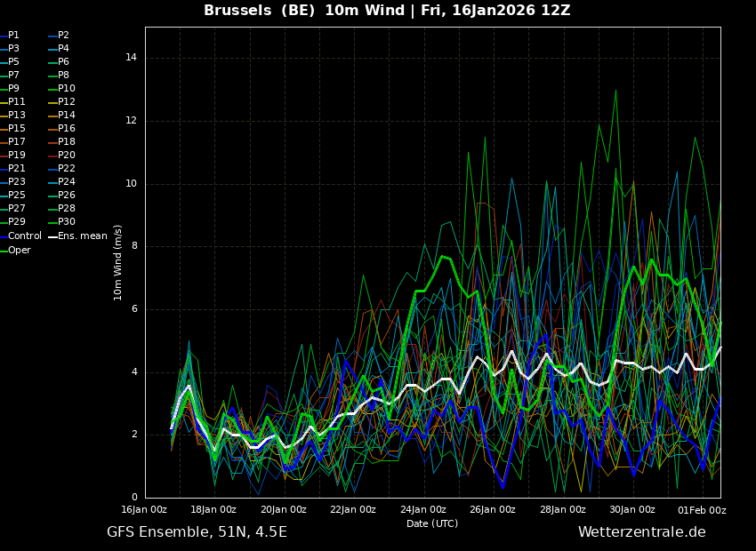Screen dimensions: 756x551
Task: Select the P24 legend label
Action: 62,181
